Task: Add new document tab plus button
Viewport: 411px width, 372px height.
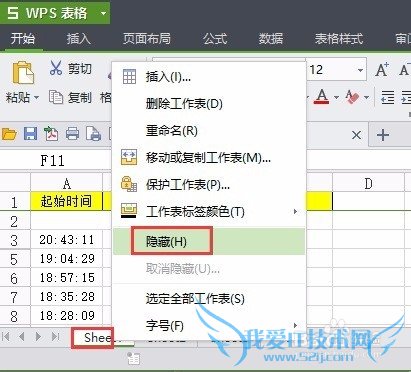Action: click(x=383, y=135)
